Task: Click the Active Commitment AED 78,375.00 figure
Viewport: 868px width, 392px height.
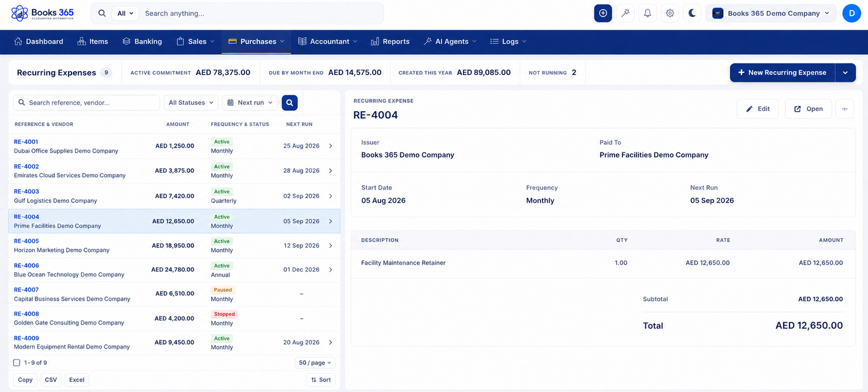Action: (x=223, y=72)
